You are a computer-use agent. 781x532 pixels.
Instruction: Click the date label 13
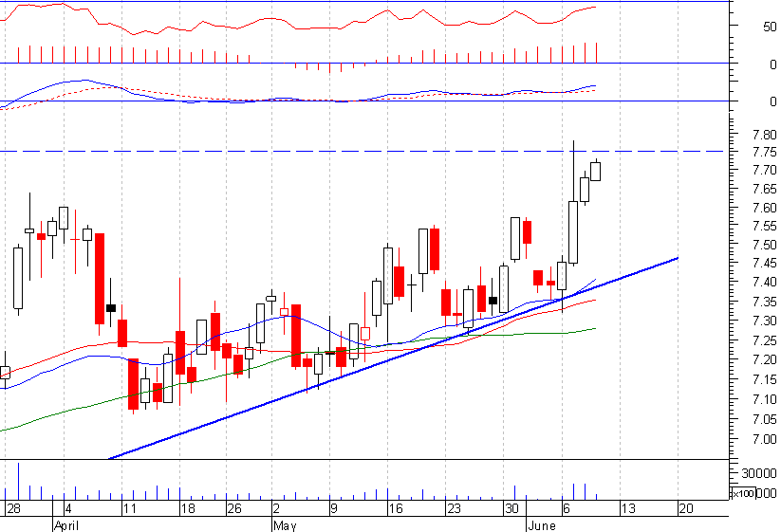coord(628,508)
